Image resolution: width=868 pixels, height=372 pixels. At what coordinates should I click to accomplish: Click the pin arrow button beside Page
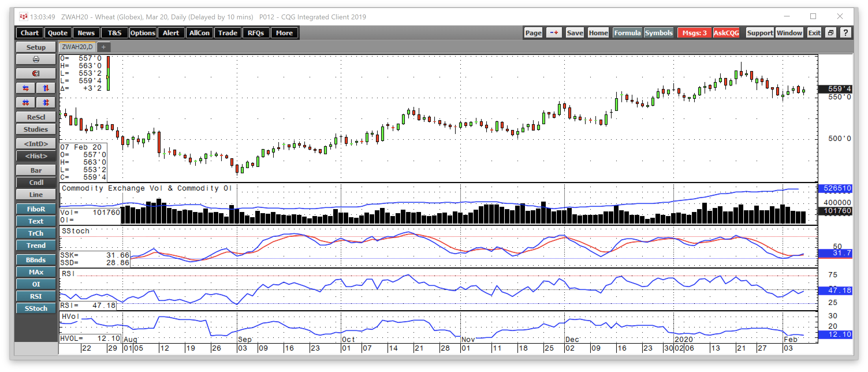(x=554, y=33)
